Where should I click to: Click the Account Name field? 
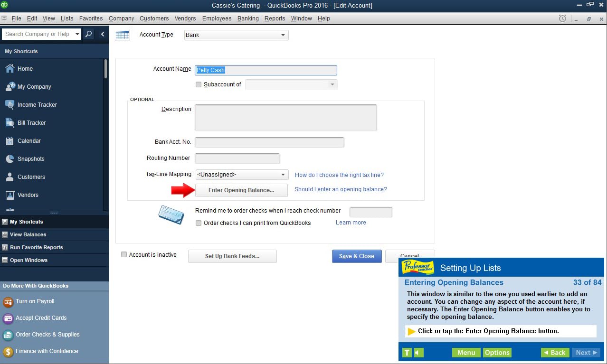(266, 70)
